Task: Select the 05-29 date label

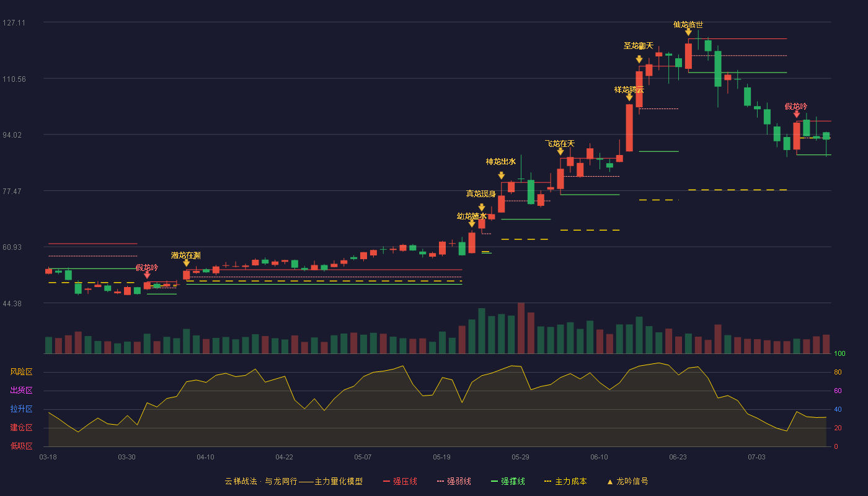Action: tap(520, 457)
